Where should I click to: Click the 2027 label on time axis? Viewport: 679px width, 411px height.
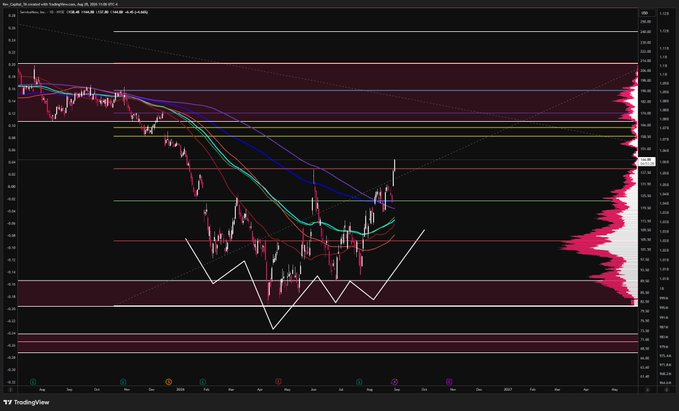[x=508, y=389]
